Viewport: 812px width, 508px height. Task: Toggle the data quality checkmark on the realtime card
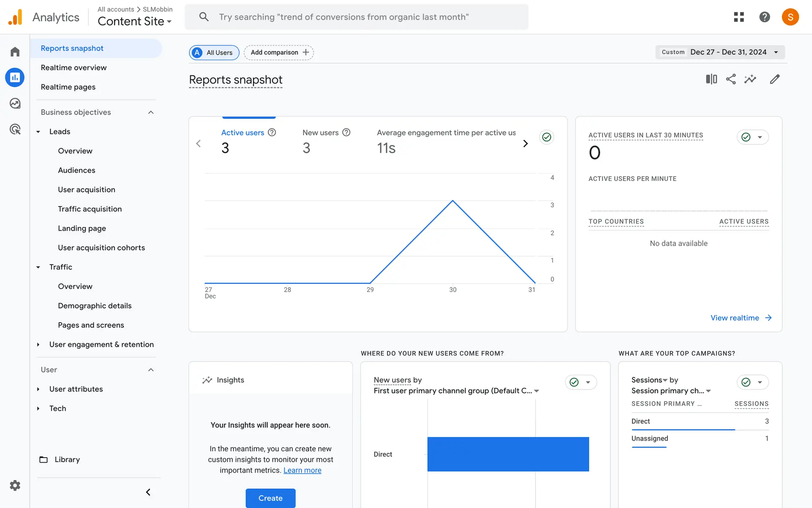click(746, 137)
